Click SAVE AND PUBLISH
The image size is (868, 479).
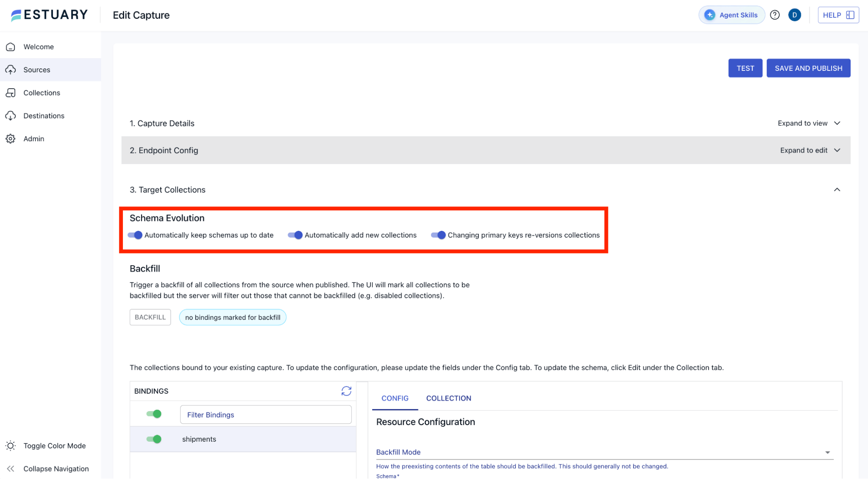tap(808, 68)
